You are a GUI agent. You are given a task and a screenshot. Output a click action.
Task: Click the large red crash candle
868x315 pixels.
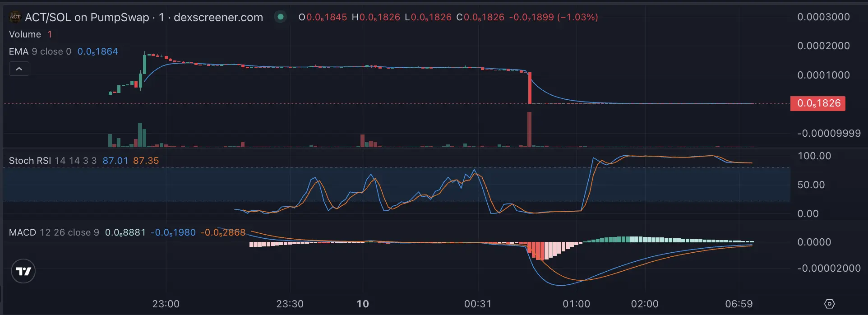click(x=530, y=88)
